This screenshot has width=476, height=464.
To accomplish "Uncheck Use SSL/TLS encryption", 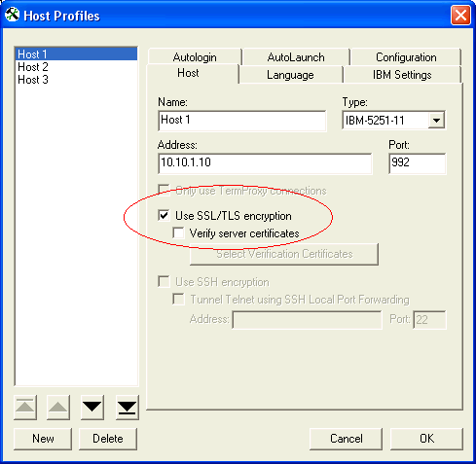I will [x=164, y=215].
